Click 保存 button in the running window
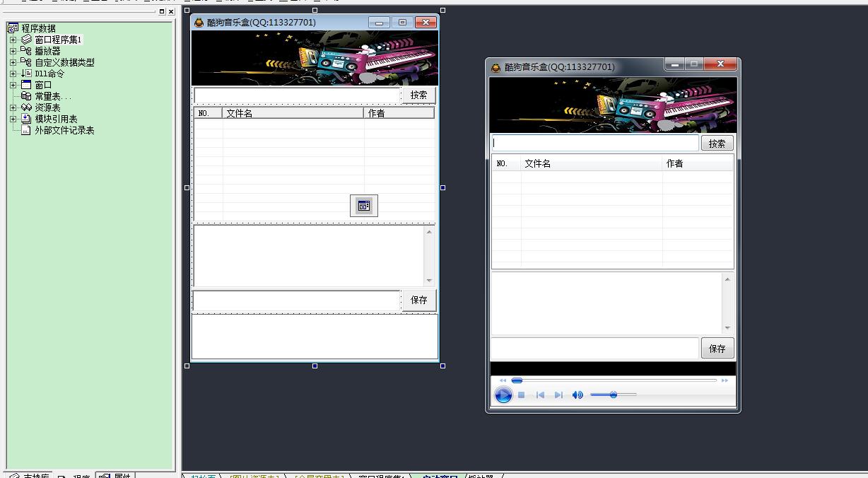 point(717,349)
